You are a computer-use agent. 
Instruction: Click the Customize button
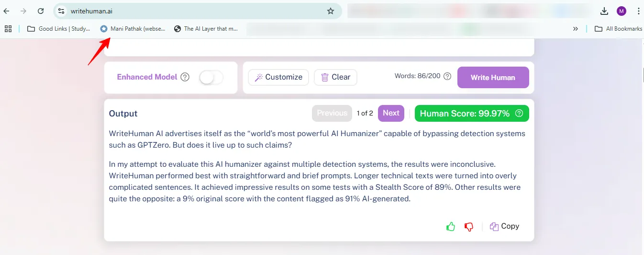pos(278,77)
